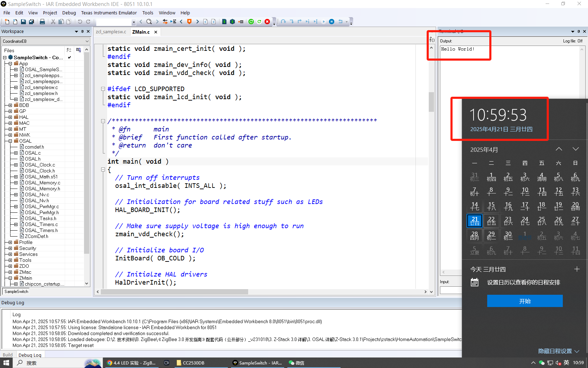Click the Undo toolbar icon
The height and width of the screenshot is (368, 588).
pyautogui.click(x=80, y=22)
